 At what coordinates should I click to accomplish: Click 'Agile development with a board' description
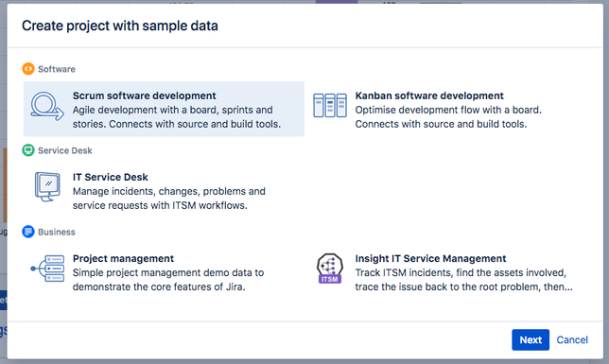pyautogui.click(x=177, y=117)
